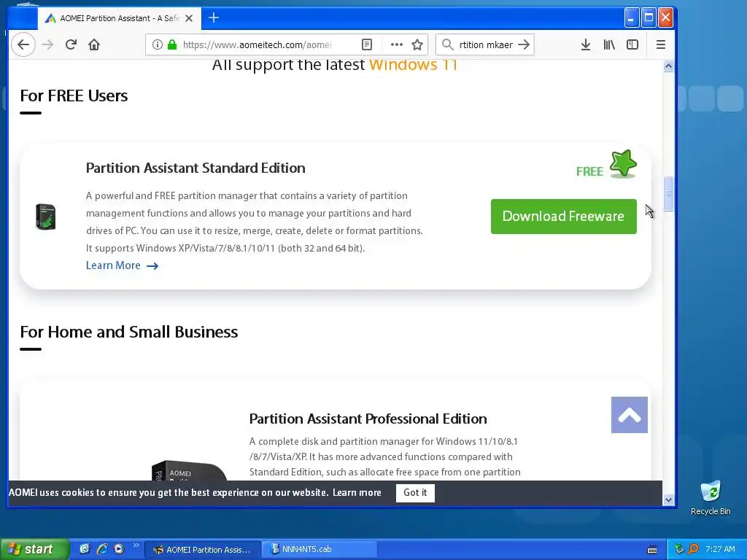
Task: Click Partition Assistant Standard Edition heading
Action: coord(196,168)
